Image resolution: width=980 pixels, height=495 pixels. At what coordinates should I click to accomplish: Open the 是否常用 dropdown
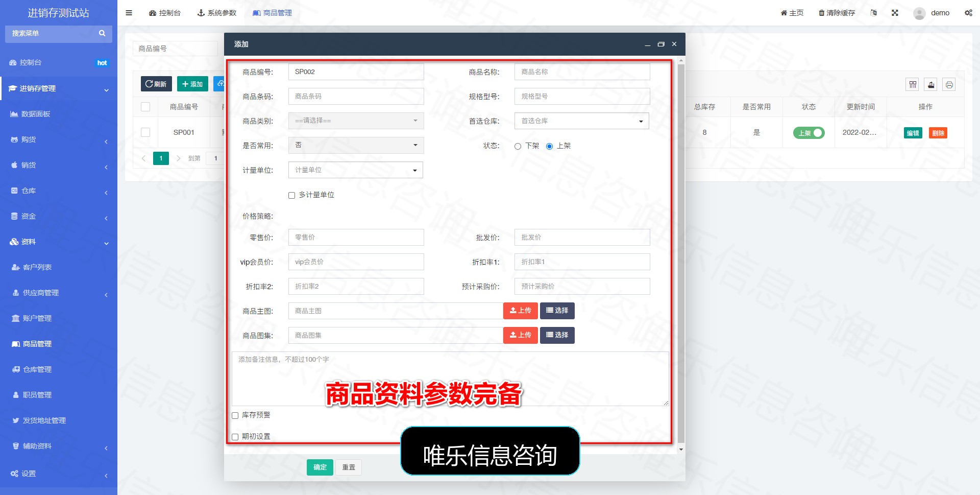[356, 145]
